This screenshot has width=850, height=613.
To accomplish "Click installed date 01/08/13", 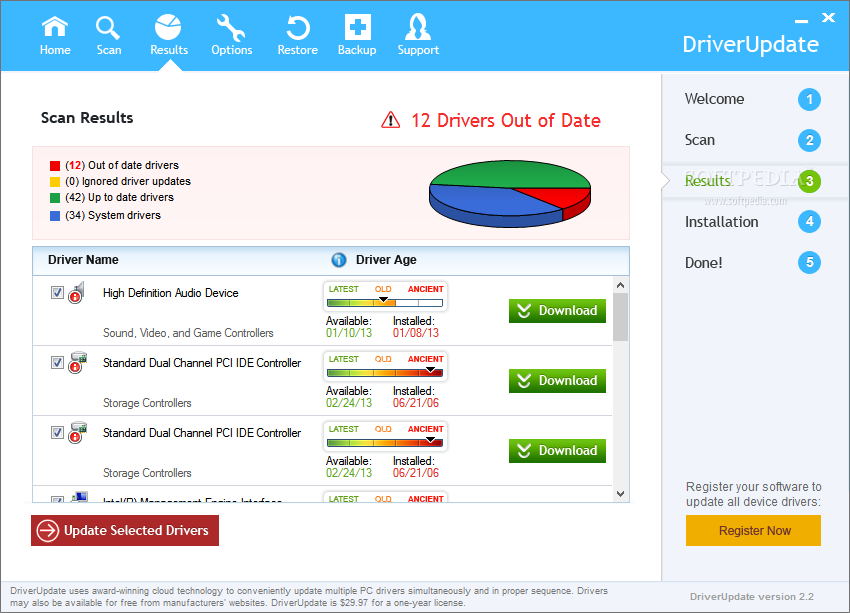I will [416, 333].
